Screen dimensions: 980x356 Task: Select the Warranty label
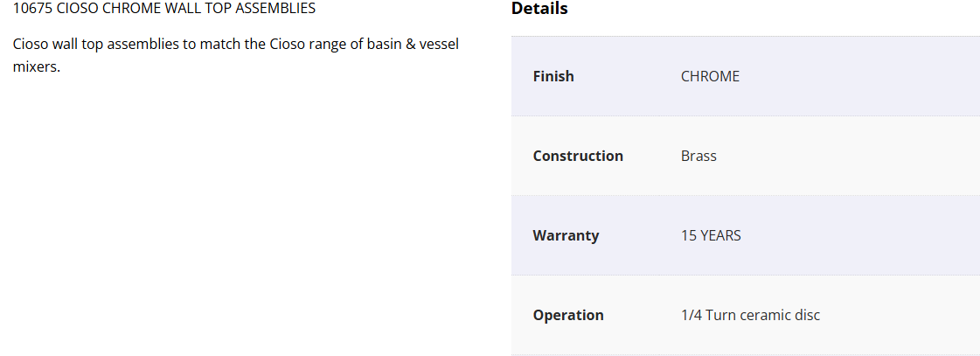tap(566, 235)
